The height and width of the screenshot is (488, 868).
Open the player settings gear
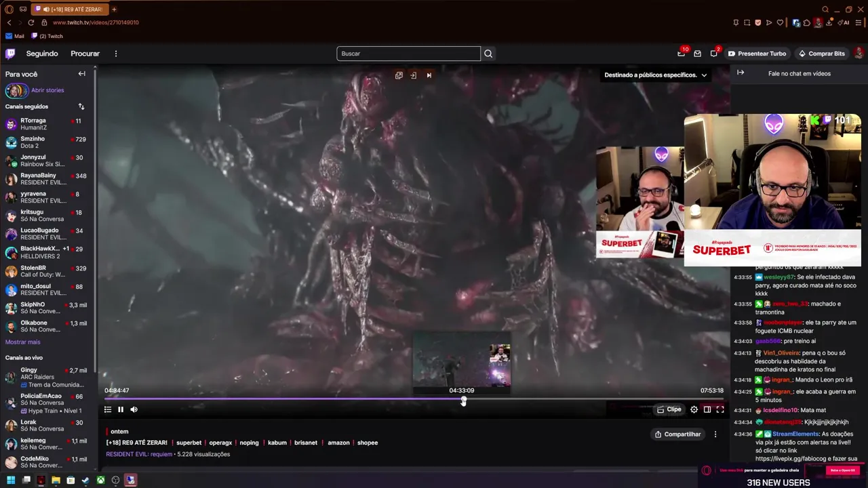point(694,409)
